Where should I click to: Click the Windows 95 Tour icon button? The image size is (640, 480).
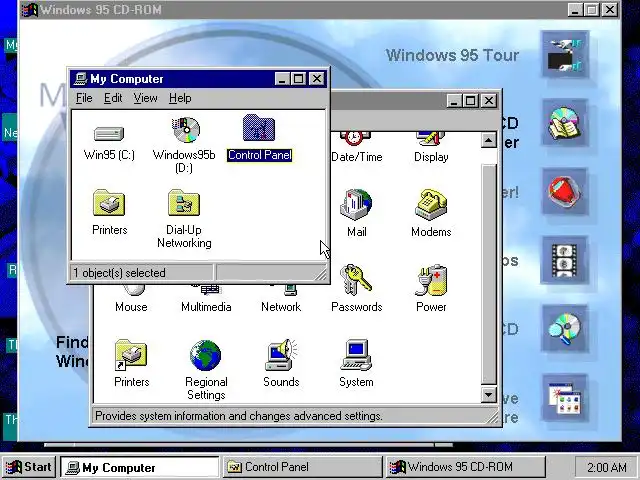(565, 55)
